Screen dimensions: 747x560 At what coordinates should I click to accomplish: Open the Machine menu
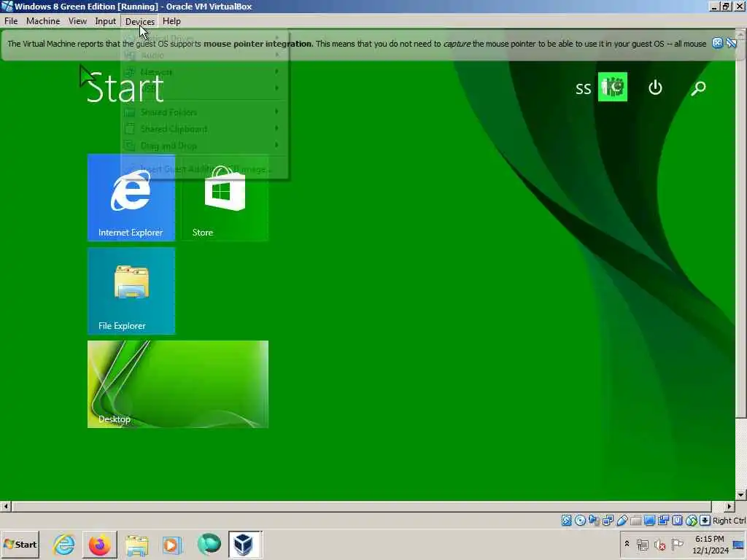point(43,21)
